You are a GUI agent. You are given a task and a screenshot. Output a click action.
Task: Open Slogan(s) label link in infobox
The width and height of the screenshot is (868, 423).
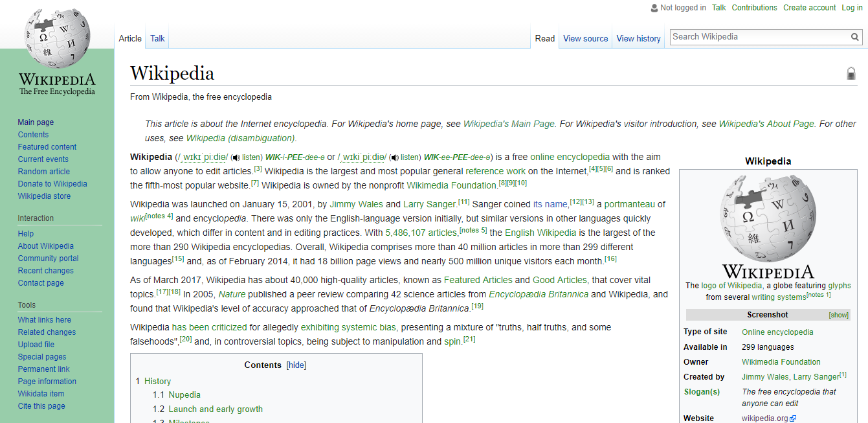(x=702, y=392)
